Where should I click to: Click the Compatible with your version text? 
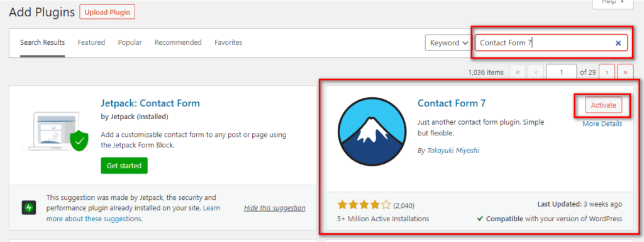pos(550,219)
